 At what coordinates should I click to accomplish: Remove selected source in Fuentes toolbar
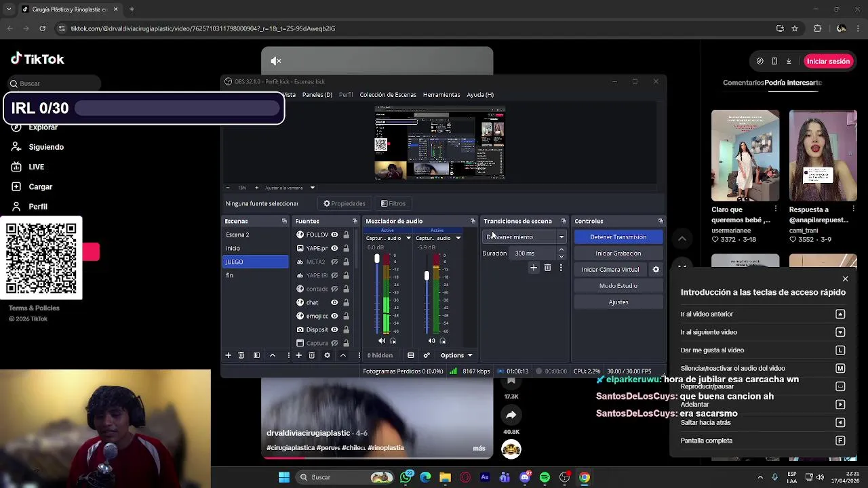(x=312, y=355)
